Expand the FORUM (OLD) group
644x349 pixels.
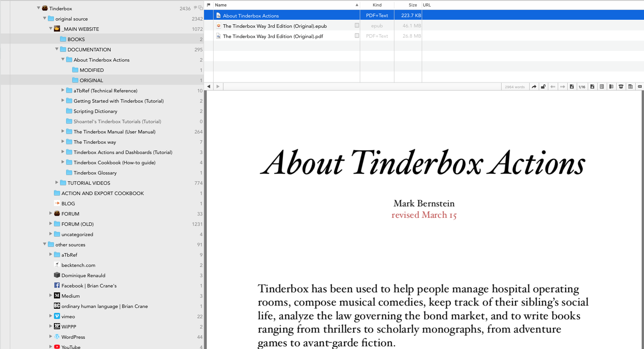pyautogui.click(x=51, y=224)
